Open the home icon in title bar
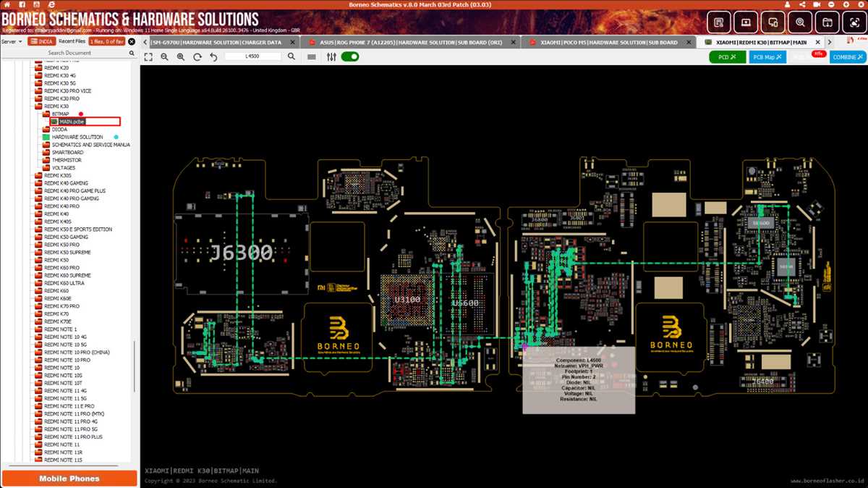Screen dimensions: 868x488 pos(7,4)
